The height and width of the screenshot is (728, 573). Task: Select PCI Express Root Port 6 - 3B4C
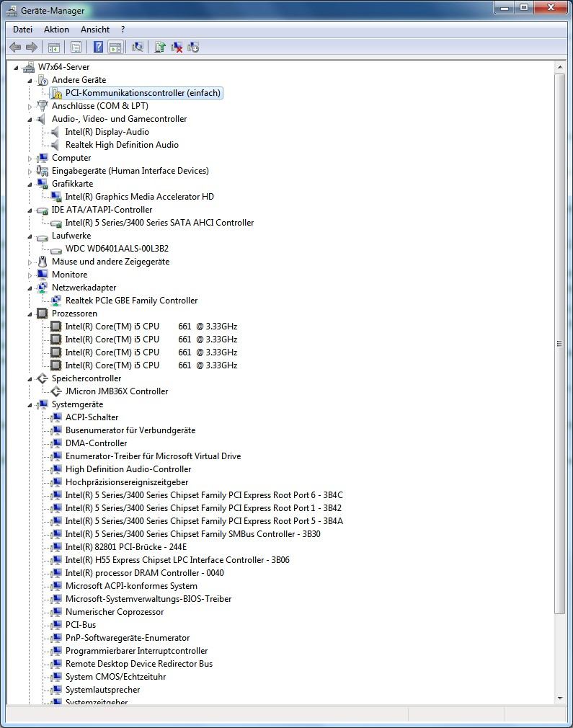(x=204, y=495)
